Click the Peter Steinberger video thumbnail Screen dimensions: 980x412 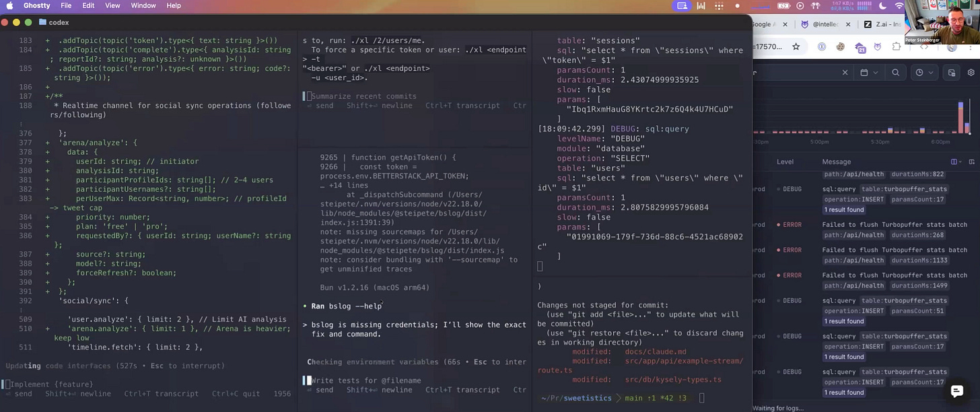[942, 22]
